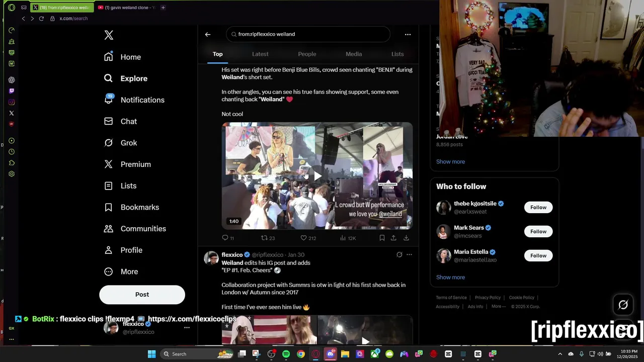
Task: Open Communities in the navigation
Action: (x=135, y=229)
